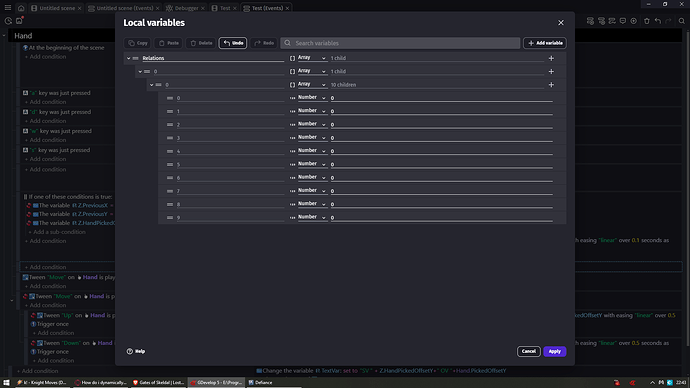Click the Copy button
Viewport: 690px width, 388px height.
click(138, 43)
